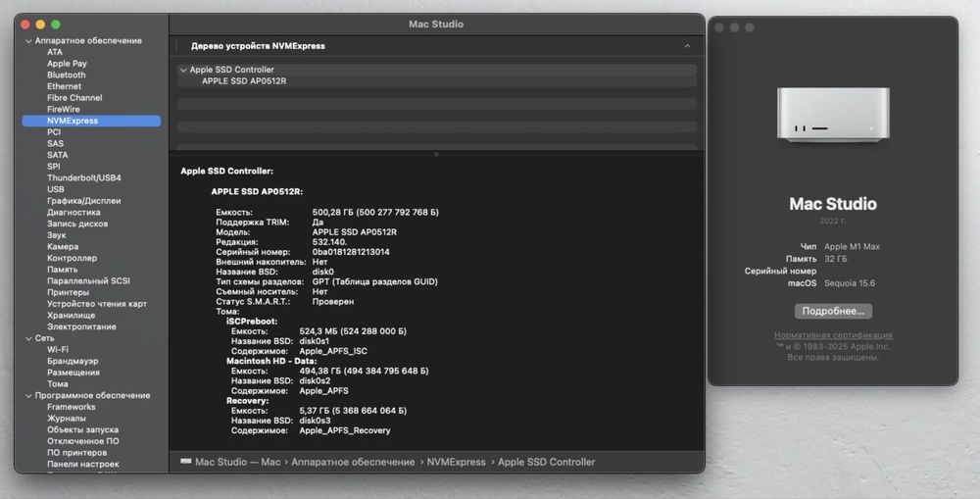
Task: Collapse the Программное обеспечение section
Action: pyautogui.click(x=28, y=396)
